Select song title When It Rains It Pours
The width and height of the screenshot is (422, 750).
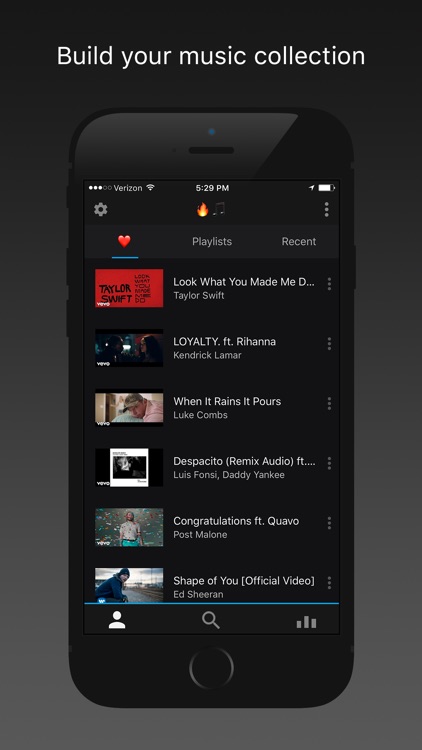point(227,401)
